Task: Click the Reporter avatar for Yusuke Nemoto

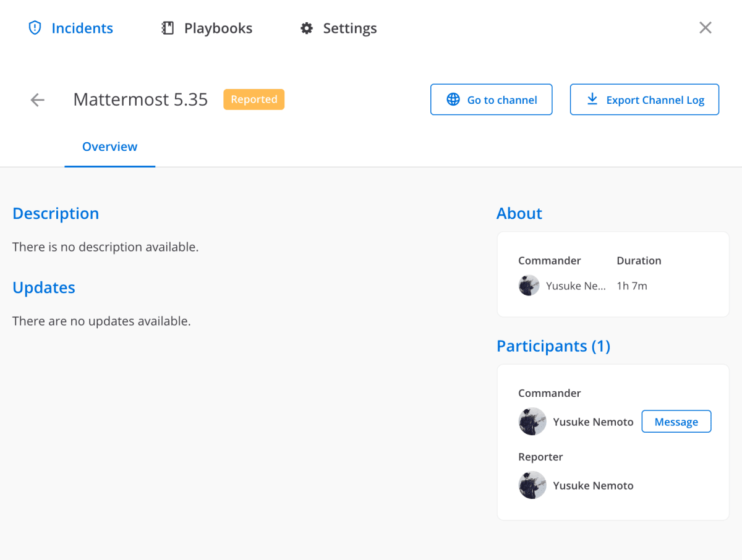Action: pyautogui.click(x=532, y=485)
